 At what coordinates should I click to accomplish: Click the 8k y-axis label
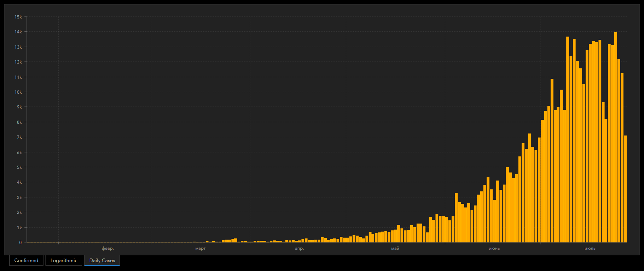[19, 122]
